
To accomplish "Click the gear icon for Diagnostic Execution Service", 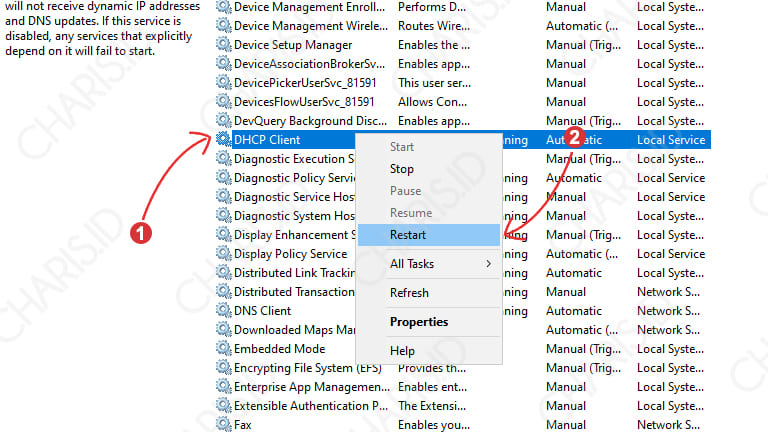I will [x=224, y=159].
